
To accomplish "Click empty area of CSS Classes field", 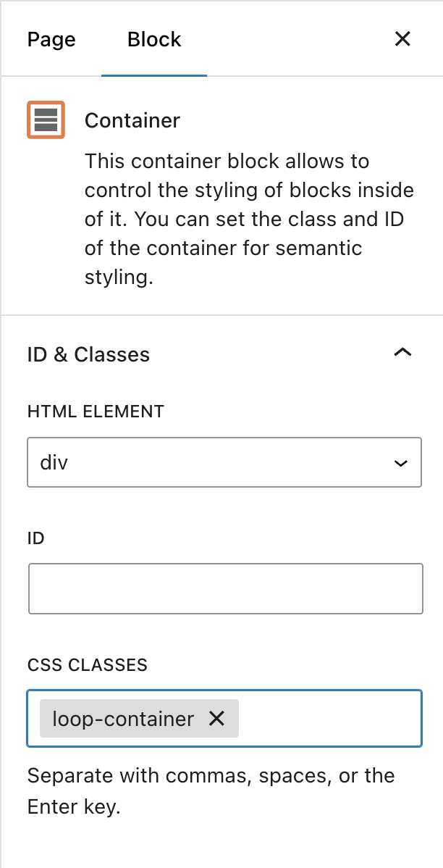I will coord(329,719).
